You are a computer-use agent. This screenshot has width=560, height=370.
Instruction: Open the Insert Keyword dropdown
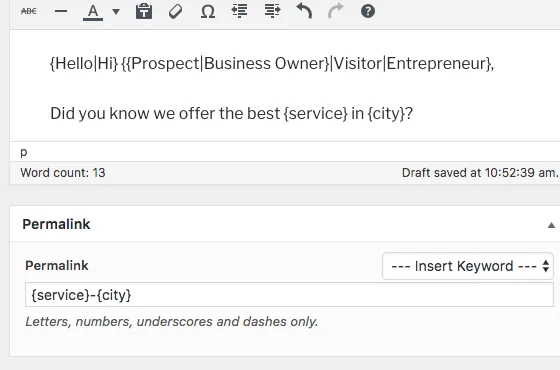coord(468,266)
